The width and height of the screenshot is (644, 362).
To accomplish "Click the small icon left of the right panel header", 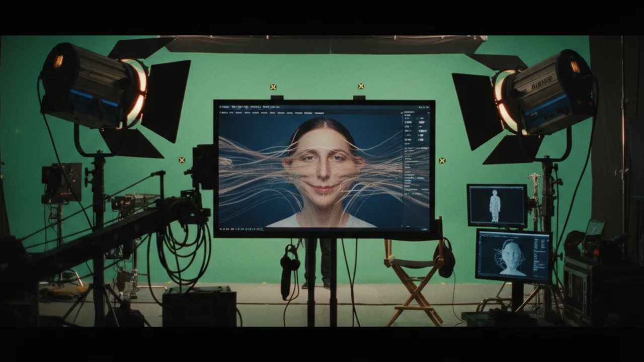I will coord(401,113).
